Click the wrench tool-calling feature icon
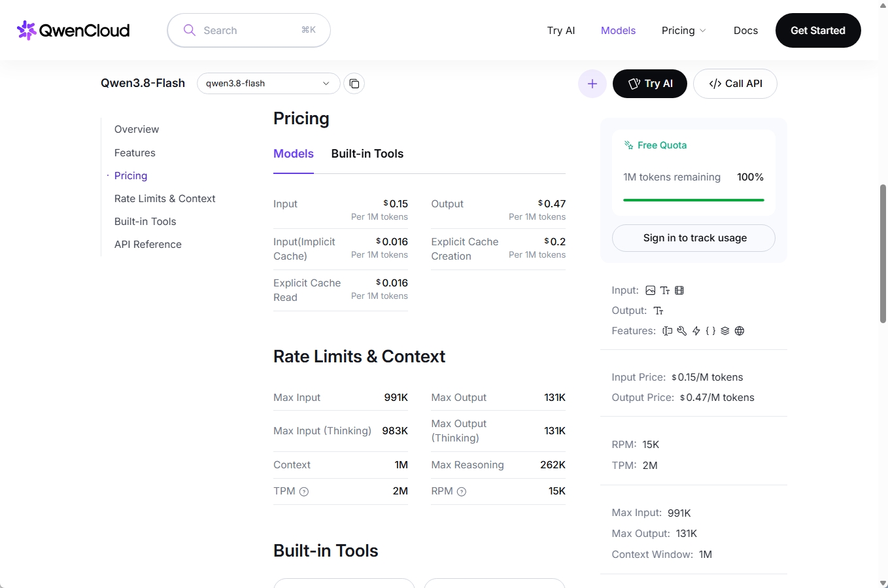Image resolution: width=888 pixels, height=588 pixels. point(681,331)
